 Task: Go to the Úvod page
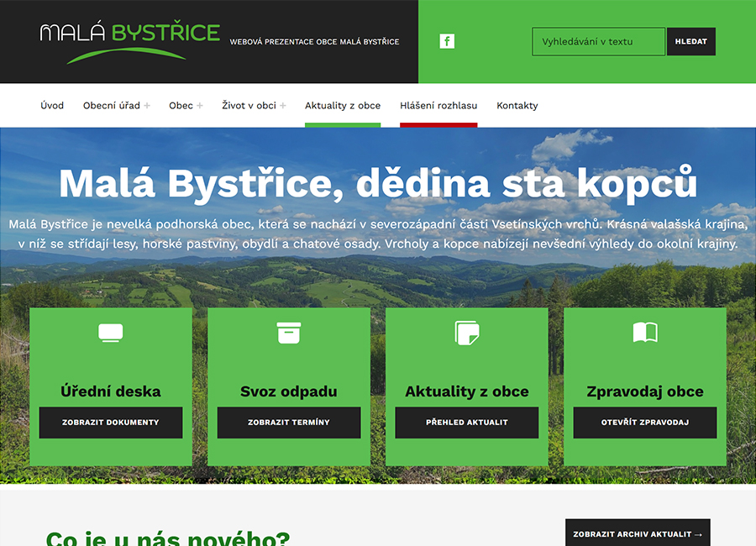[x=52, y=106]
